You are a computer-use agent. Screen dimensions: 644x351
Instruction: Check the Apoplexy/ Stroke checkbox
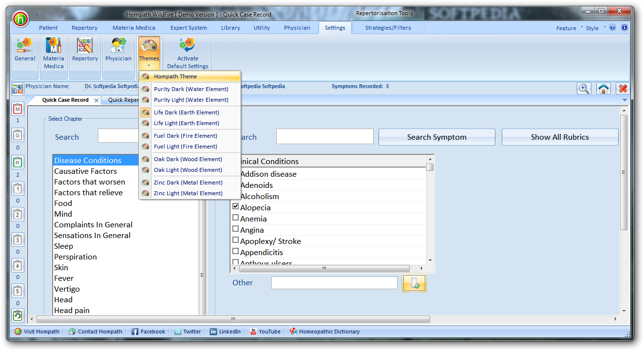coord(236,240)
